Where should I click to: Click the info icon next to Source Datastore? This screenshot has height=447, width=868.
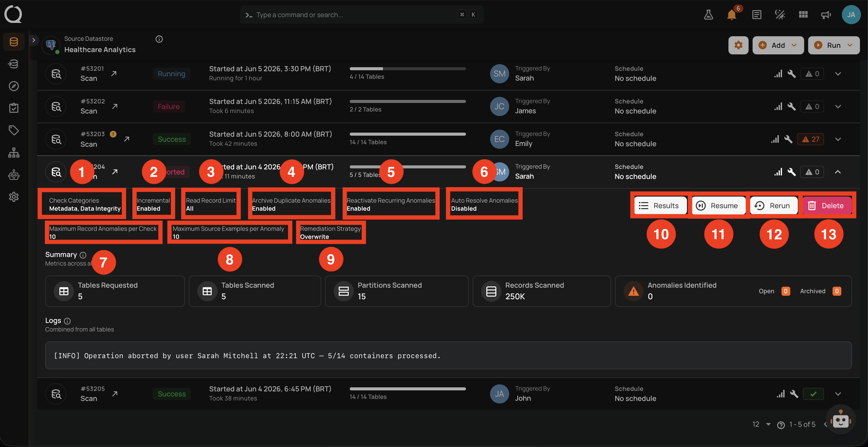[159, 39]
